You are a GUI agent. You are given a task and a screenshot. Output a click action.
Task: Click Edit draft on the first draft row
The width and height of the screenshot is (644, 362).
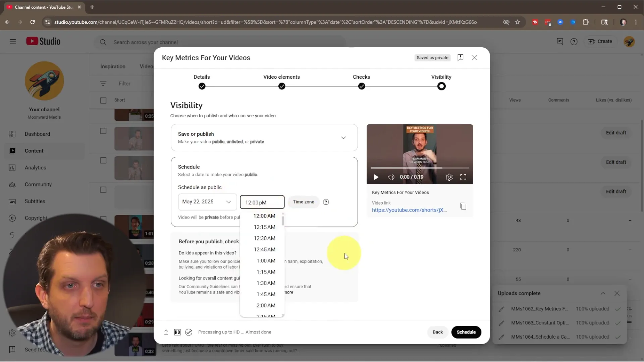coord(616,133)
